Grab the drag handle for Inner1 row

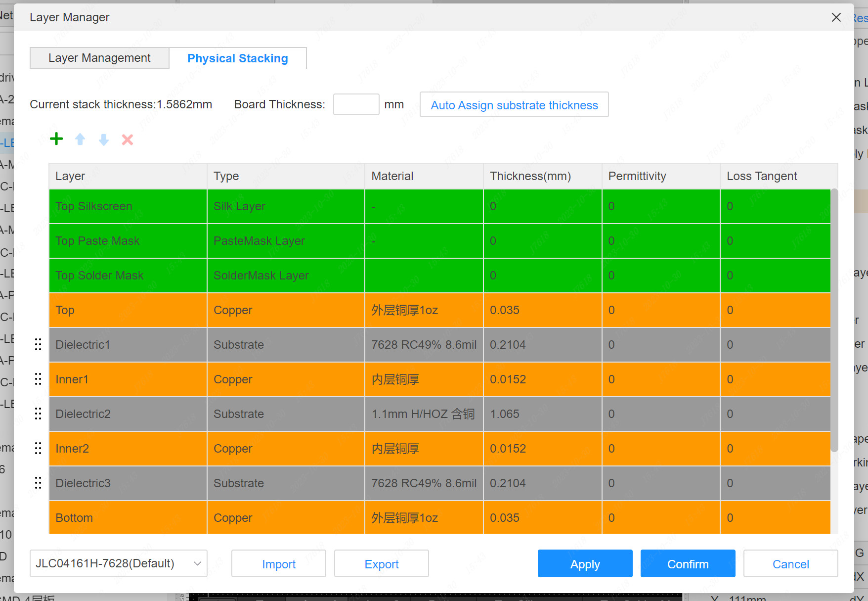pyautogui.click(x=38, y=379)
